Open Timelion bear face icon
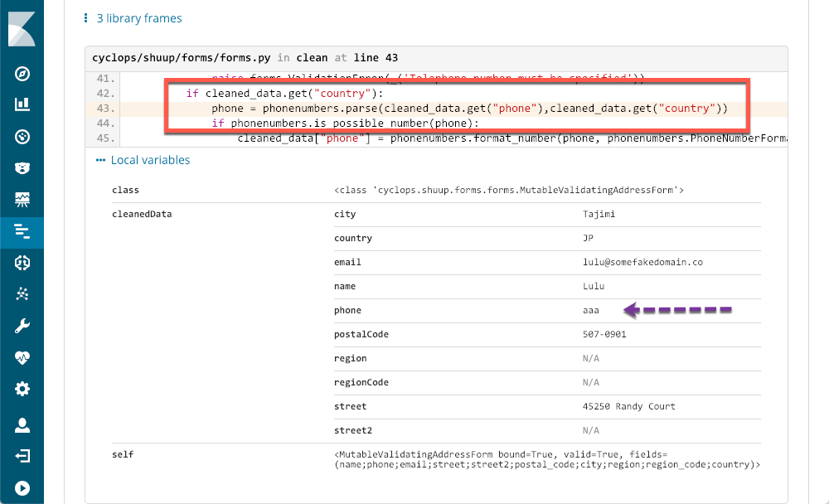The image size is (829, 504). 22,168
